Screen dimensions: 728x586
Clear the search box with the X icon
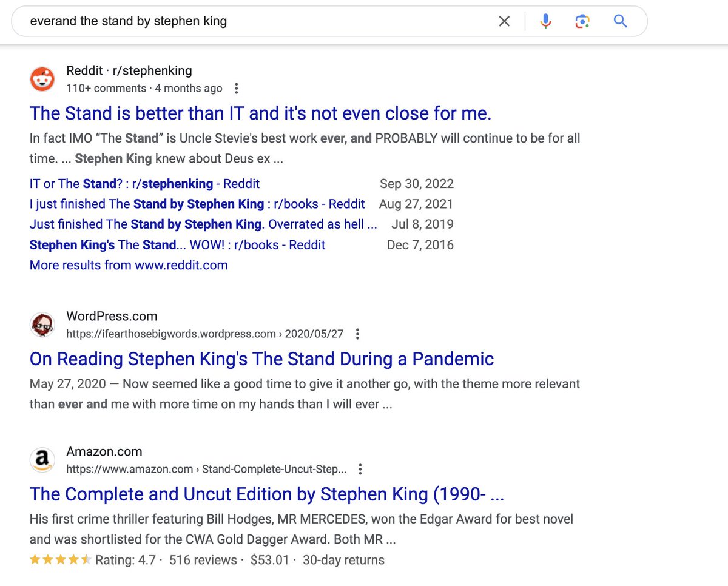point(504,22)
